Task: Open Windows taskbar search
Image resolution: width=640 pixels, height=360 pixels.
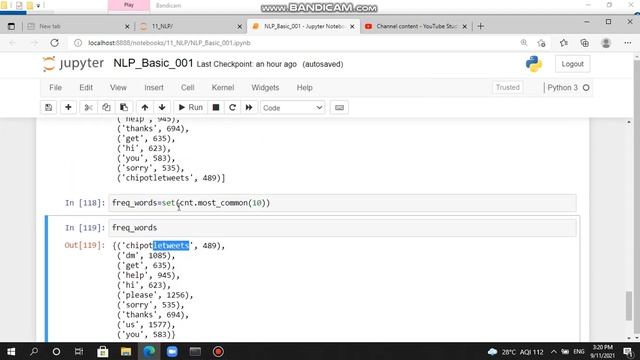Action: pos(34,351)
